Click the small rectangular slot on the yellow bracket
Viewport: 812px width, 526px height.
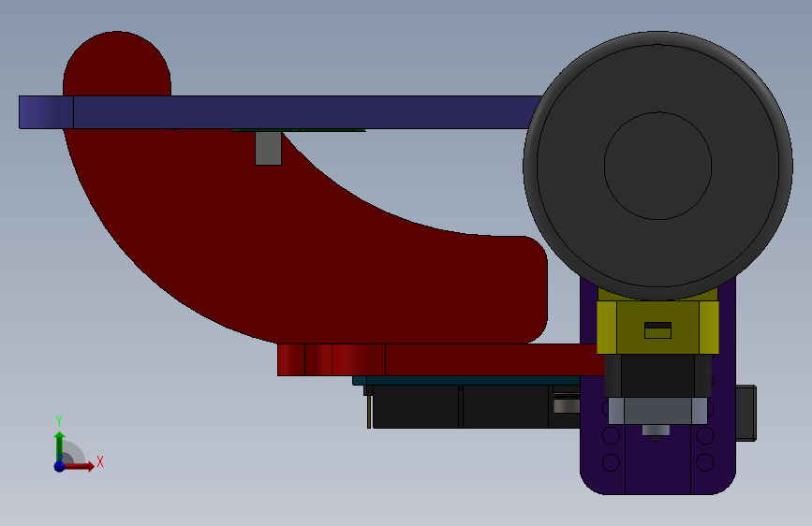pos(657,330)
